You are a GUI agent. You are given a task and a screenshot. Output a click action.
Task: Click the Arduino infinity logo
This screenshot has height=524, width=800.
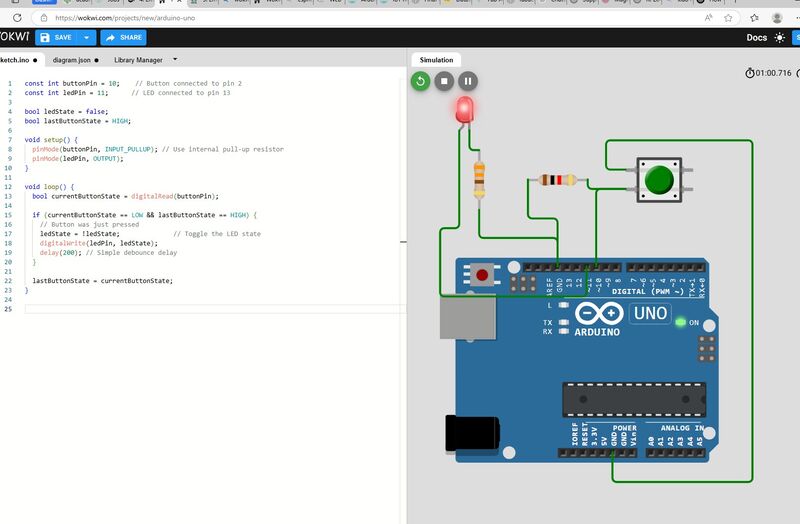click(599, 313)
